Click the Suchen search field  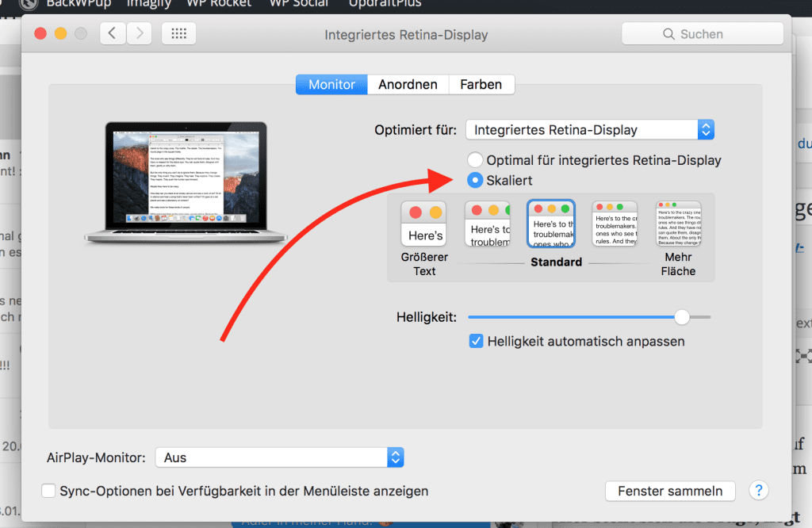point(702,34)
